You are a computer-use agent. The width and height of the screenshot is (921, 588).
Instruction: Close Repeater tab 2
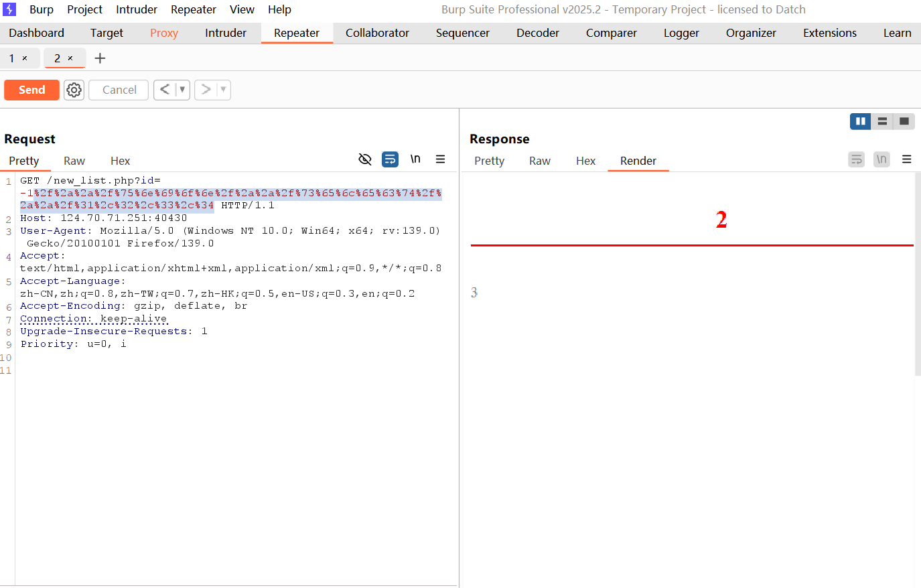[70, 58]
